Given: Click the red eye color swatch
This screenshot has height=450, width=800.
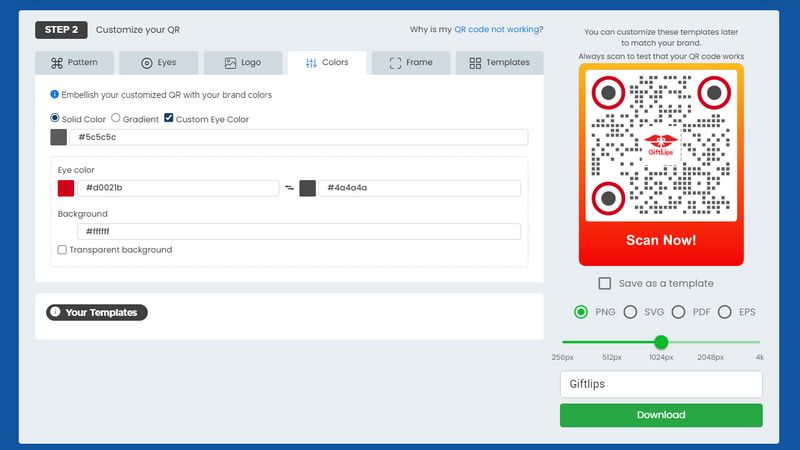Looking at the screenshot, I should coord(66,188).
